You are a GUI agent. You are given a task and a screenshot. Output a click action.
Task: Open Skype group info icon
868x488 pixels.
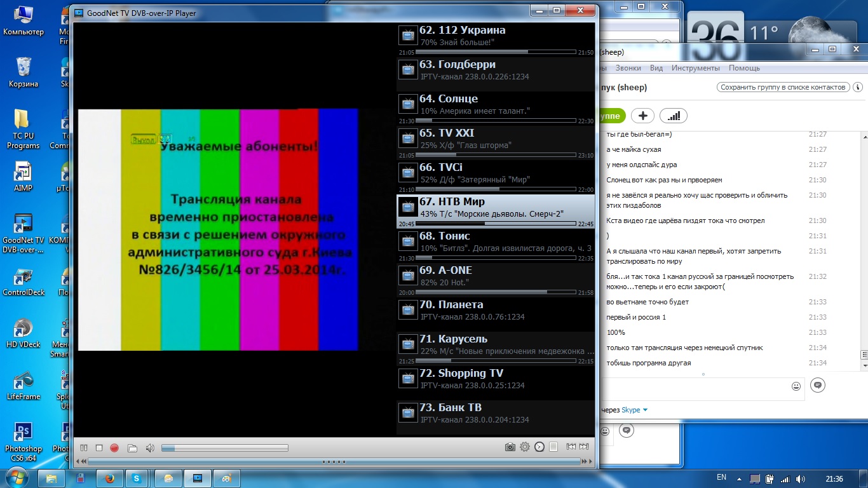coord(858,87)
